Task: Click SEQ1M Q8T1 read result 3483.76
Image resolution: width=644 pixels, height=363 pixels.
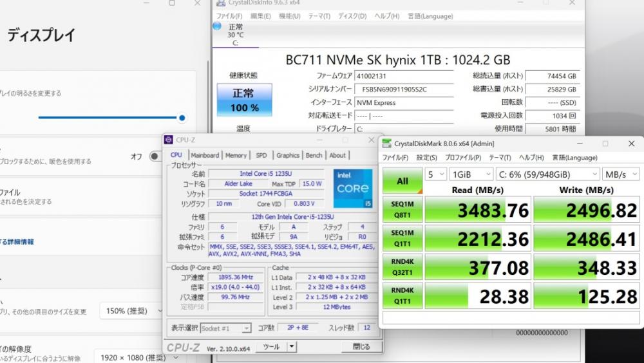Action: [x=478, y=210]
